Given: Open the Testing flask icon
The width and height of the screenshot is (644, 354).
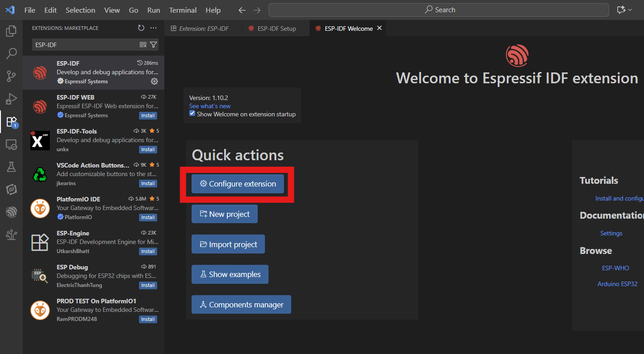Looking at the screenshot, I should click(11, 167).
